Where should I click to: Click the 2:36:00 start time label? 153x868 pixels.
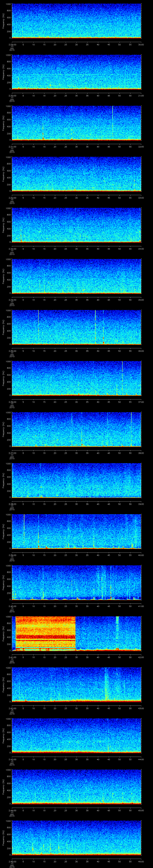point(12,402)
